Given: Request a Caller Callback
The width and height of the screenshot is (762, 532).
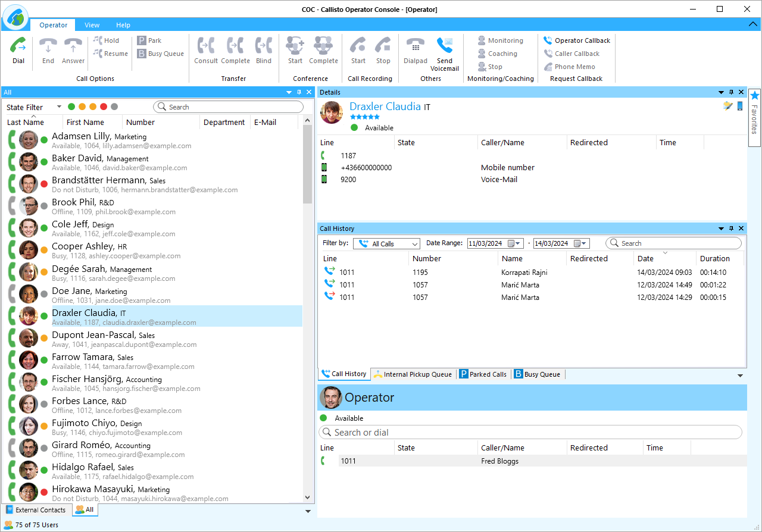Looking at the screenshot, I should coord(571,54).
